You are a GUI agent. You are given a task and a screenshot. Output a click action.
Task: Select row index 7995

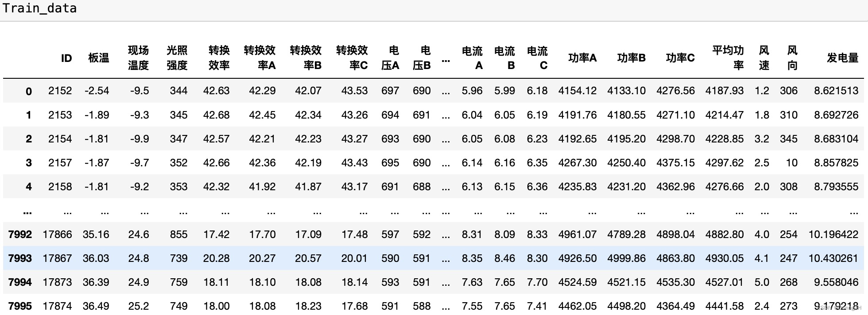[20, 306]
